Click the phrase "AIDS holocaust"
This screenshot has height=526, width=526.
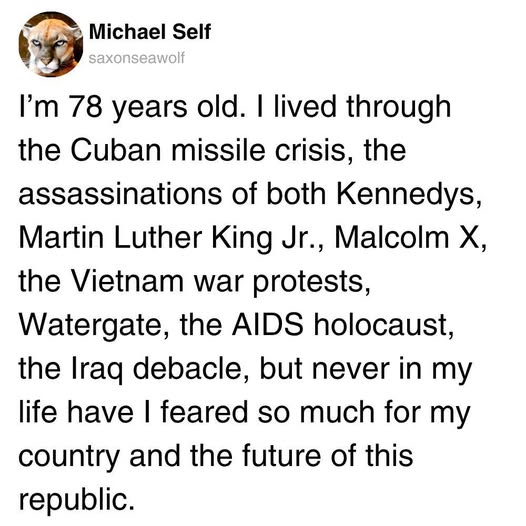tap(343, 325)
